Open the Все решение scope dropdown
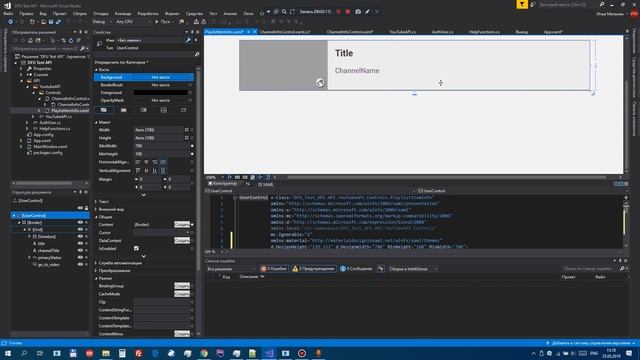The image size is (640, 360). [231, 269]
